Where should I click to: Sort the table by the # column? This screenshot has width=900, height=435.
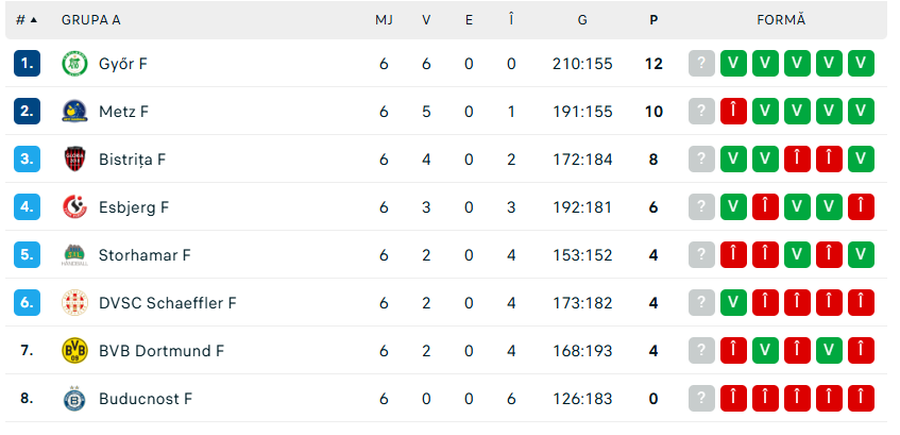tap(26, 20)
